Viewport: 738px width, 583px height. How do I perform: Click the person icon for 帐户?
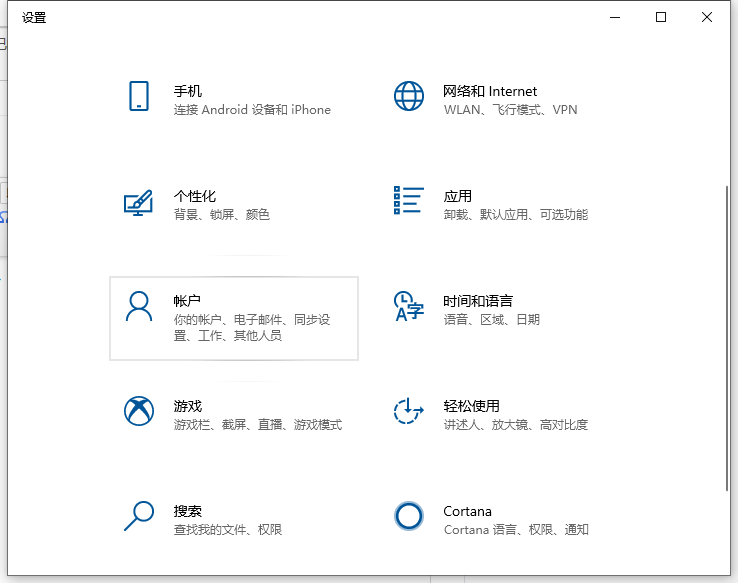point(138,306)
